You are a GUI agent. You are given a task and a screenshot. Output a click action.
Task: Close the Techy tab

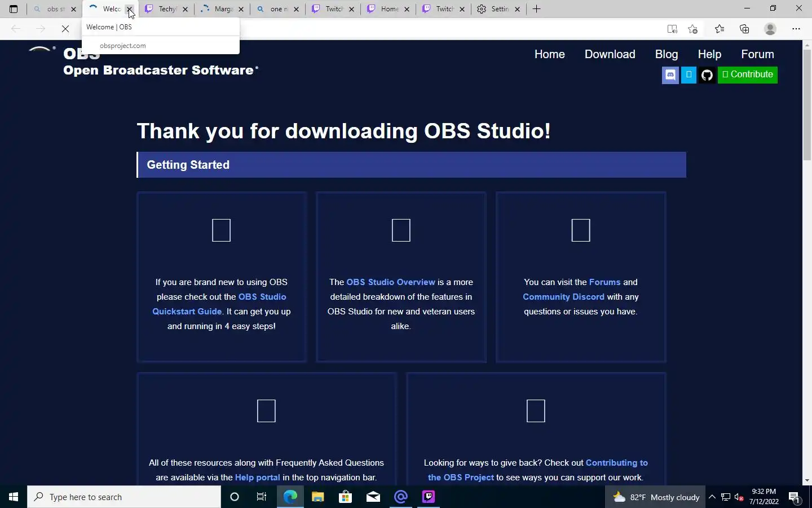click(x=185, y=9)
